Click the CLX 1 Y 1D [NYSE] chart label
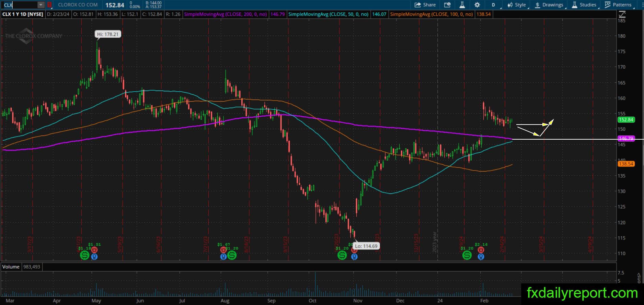This screenshot has height=305, width=644. 23,14
